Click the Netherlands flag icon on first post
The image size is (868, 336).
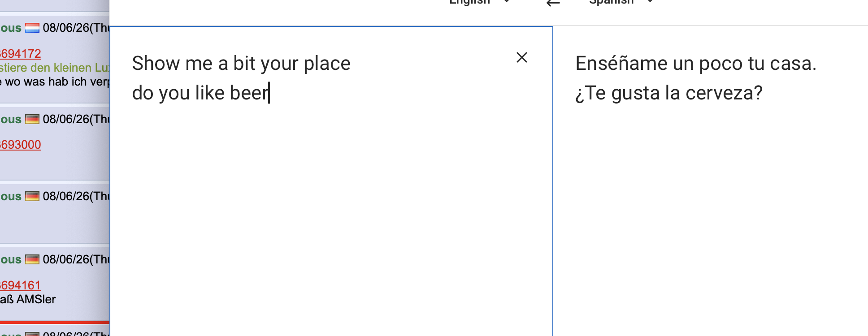(x=32, y=28)
